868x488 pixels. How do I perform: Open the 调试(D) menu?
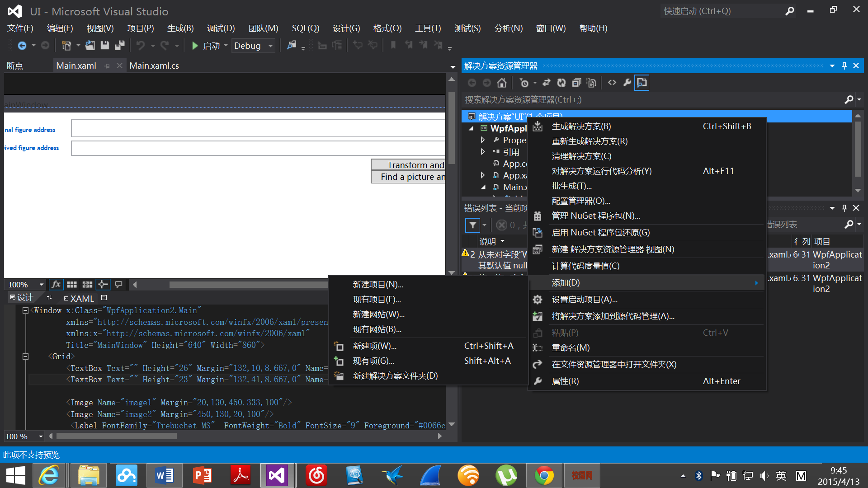point(221,28)
